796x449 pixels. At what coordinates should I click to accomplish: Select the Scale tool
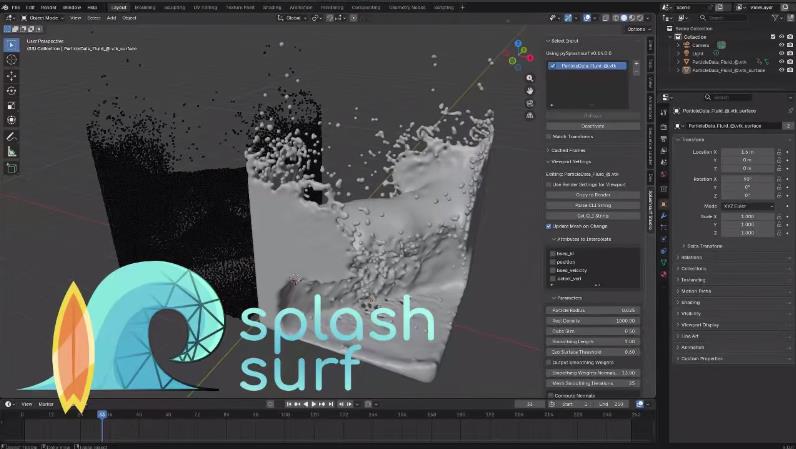tap(11, 106)
